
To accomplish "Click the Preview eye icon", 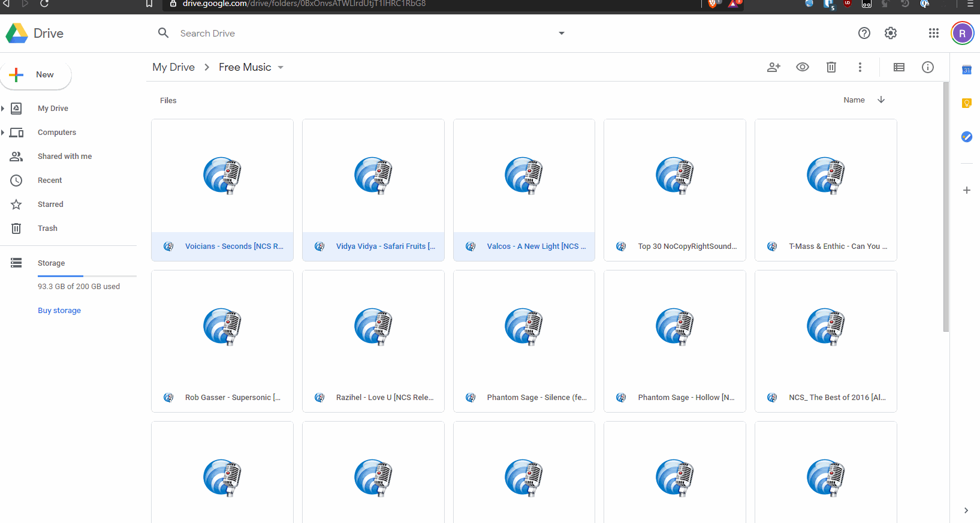I will tap(803, 67).
